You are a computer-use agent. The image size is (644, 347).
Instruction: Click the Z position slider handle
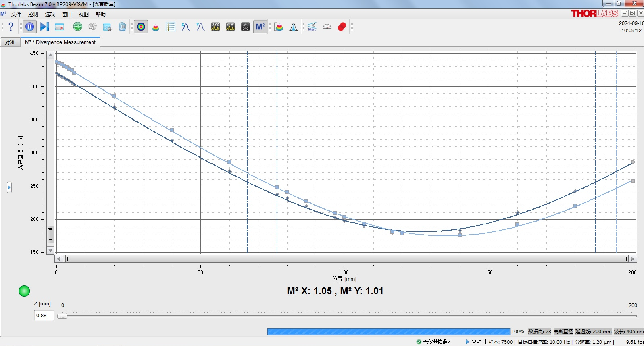[62, 316]
